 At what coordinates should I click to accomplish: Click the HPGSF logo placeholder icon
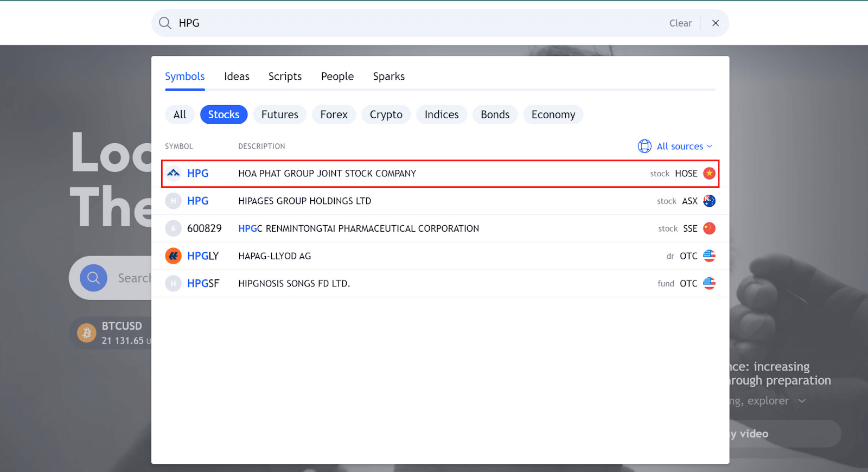pyautogui.click(x=173, y=283)
